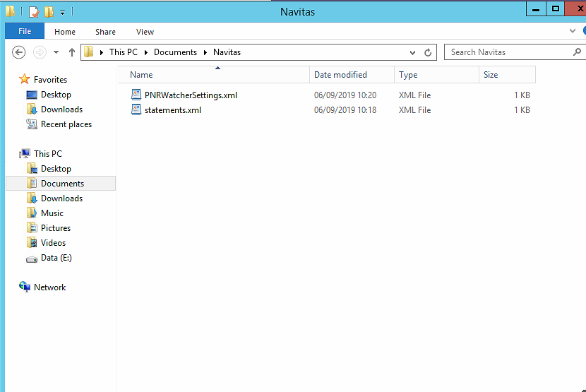Open the Videos folder
Screen dimensions: 586x392
point(53,243)
